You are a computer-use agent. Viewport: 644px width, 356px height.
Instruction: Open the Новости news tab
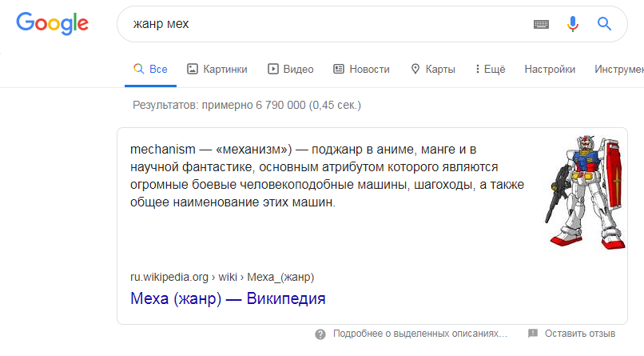361,69
